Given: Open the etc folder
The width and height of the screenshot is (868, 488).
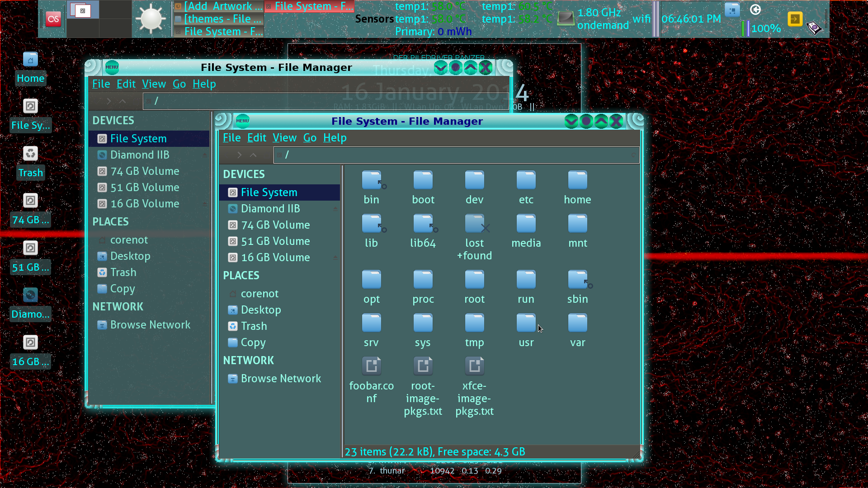Looking at the screenshot, I should (526, 181).
